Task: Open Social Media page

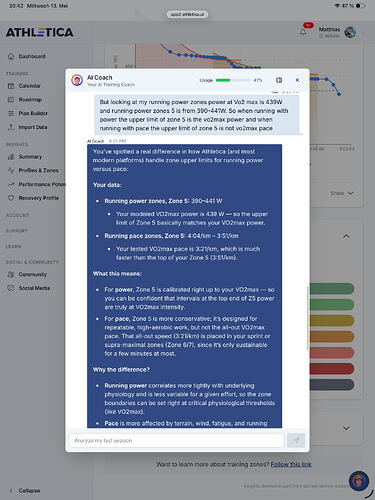Action: point(34,288)
